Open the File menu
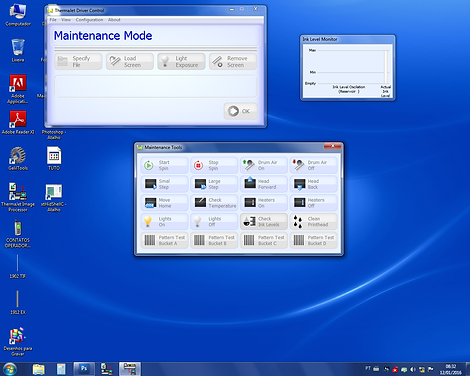This screenshot has width=470, height=376. [53, 20]
